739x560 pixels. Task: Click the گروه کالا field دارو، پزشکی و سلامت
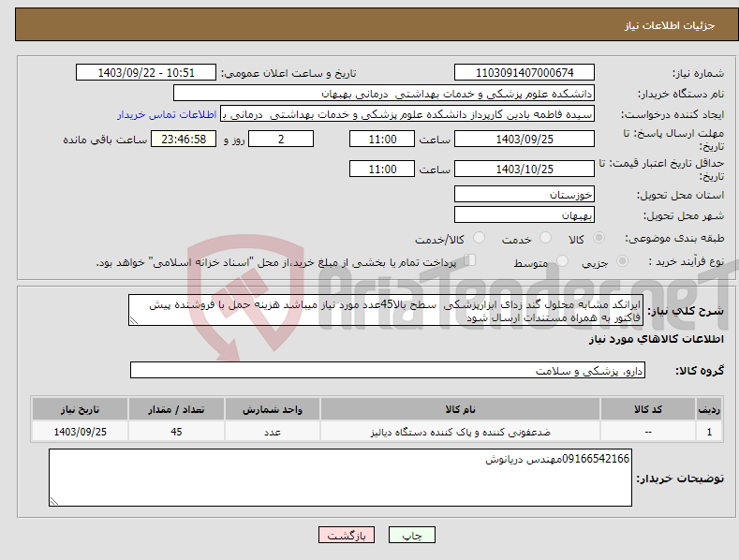point(388,371)
